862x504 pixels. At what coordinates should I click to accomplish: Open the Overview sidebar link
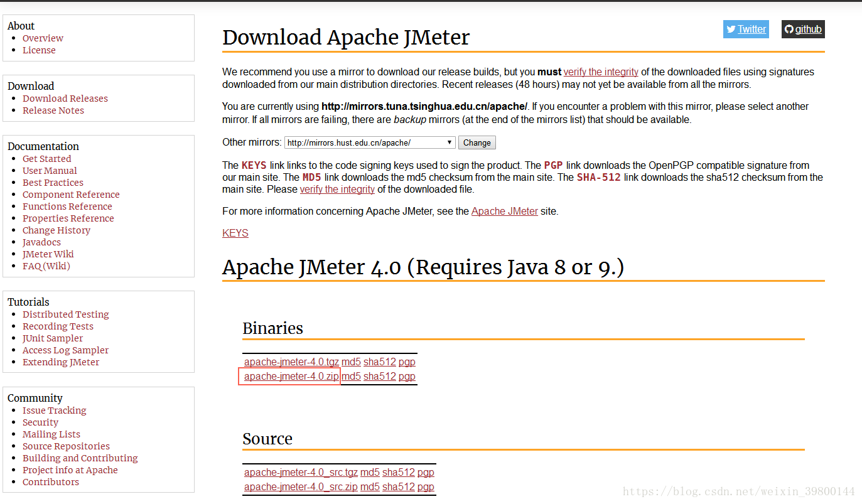tap(43, 38)
